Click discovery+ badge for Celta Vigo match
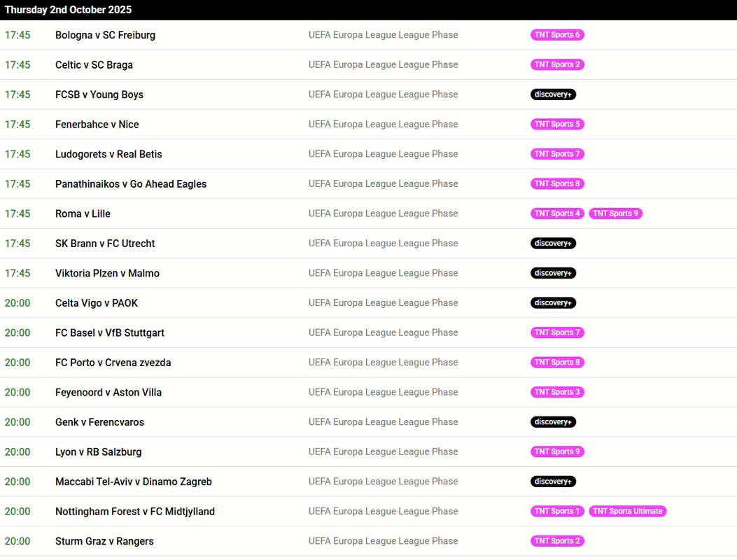Screen dimensions: 737x560 coord(553,303)
